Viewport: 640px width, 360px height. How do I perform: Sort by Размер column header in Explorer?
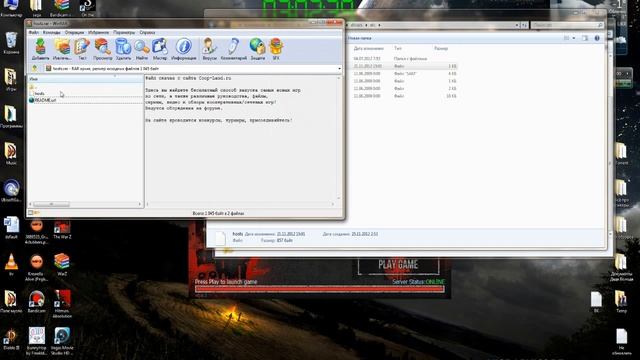click(441, 48)
